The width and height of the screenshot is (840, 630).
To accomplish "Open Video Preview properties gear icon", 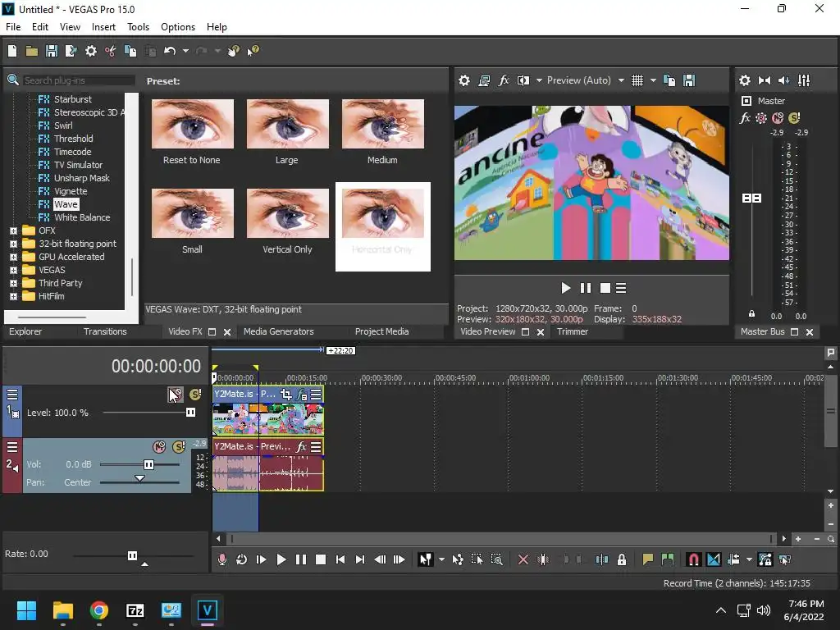I will 464,80.
